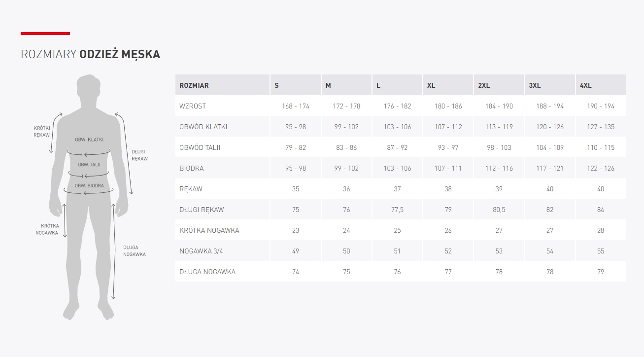Select the DŁUGA NOGAWKA row label in the table

207,272
